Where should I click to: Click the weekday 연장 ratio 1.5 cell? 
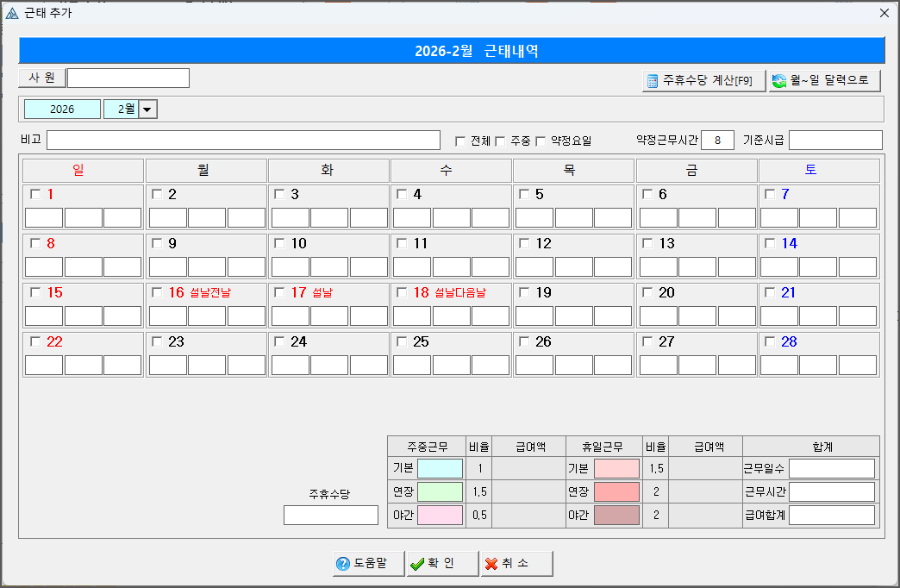click(x=479, y=492)
